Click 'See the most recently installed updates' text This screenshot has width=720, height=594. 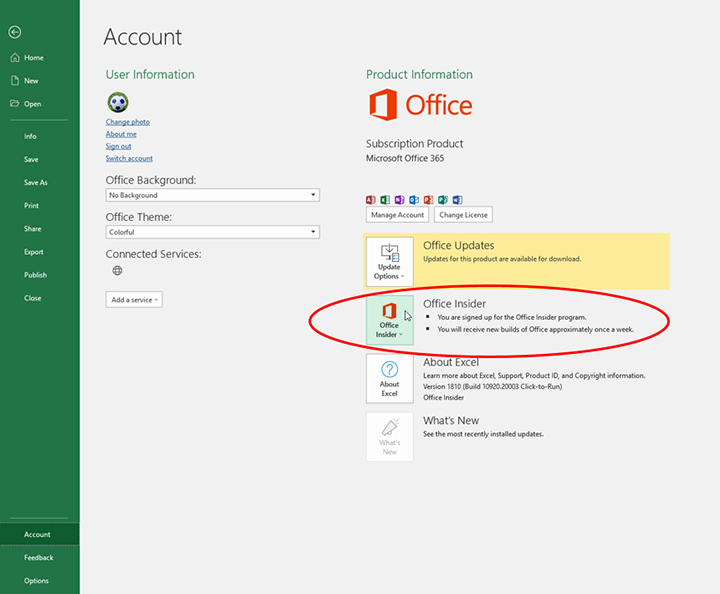click(483, 434)
